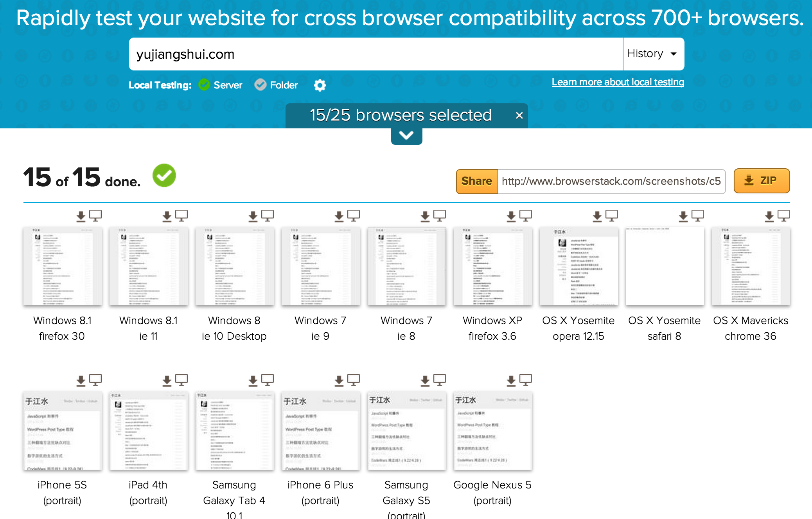The height and width of the screenshot is (519, 812).
Task: Open the Windows 7 ie 8 thumbnail
Action: 406,266
